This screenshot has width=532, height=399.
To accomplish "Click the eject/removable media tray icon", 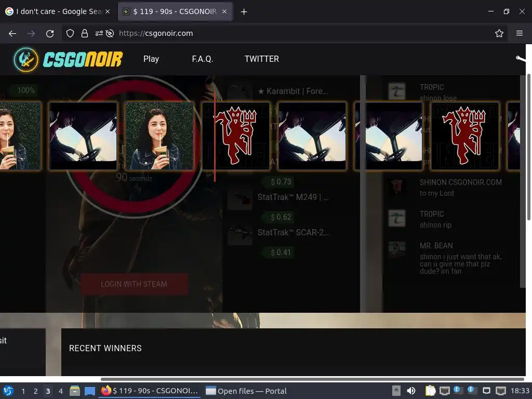I will (396, 391).
